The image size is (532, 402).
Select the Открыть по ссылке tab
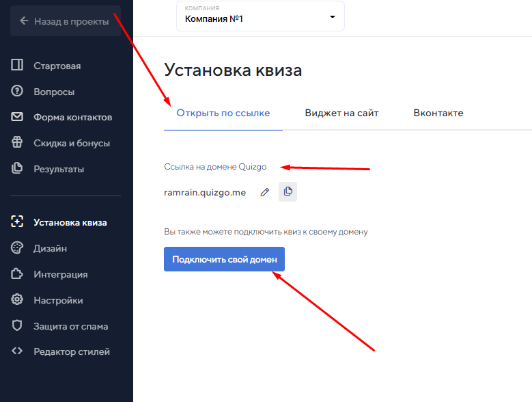(x=223, y=113)
